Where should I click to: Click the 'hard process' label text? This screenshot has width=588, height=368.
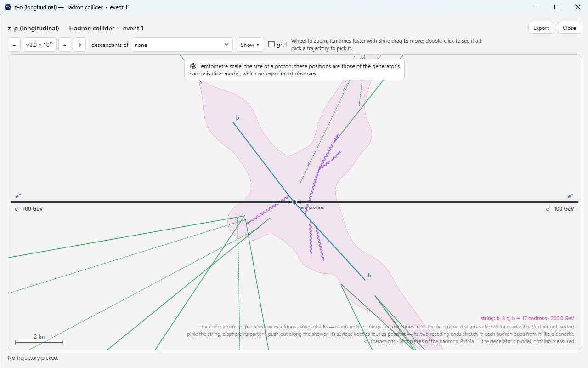click(311, 207)
